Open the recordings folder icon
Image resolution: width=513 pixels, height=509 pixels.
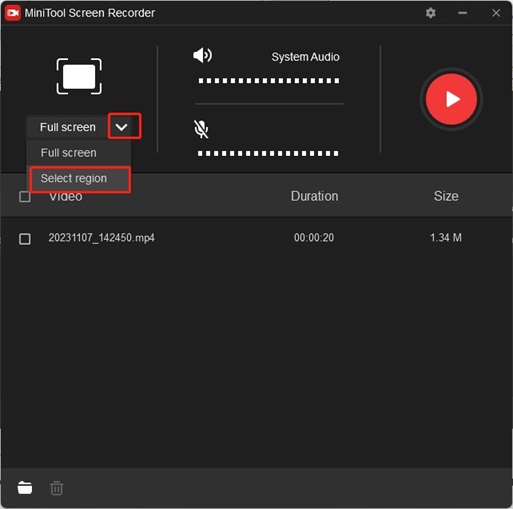25,488
